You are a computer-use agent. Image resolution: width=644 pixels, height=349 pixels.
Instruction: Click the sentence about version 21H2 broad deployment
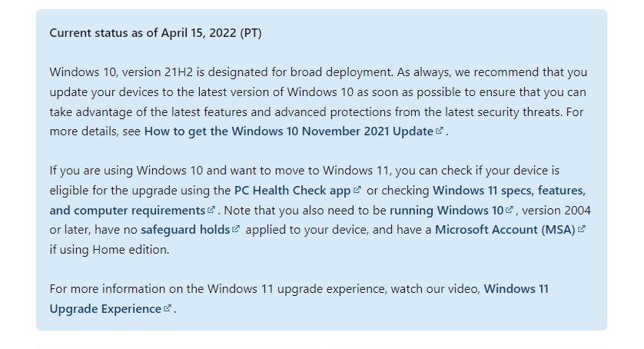pos(221,72)
